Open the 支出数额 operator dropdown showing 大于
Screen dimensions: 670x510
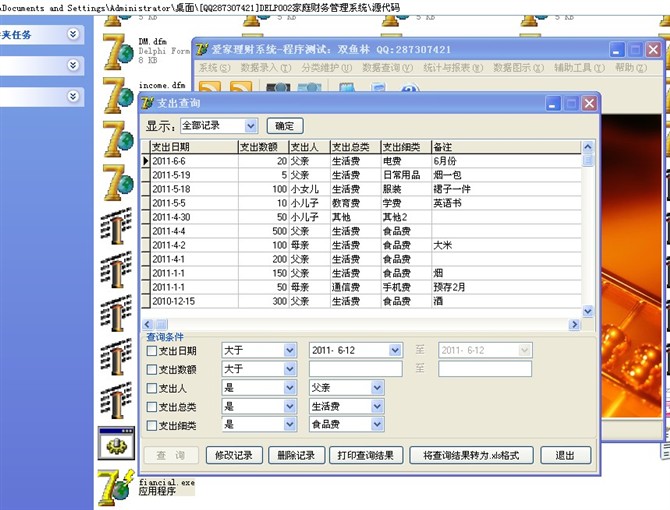[x=290, y=369]
